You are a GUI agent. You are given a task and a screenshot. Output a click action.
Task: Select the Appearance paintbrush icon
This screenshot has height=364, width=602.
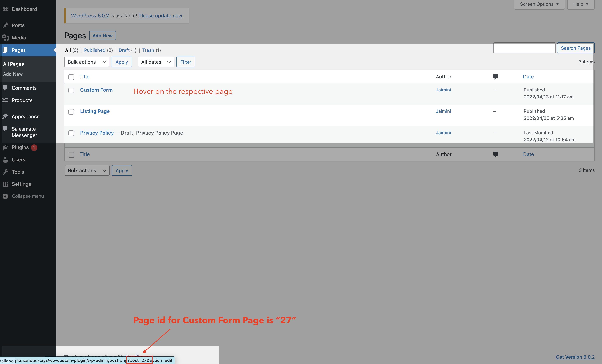[x=6, y=116]
